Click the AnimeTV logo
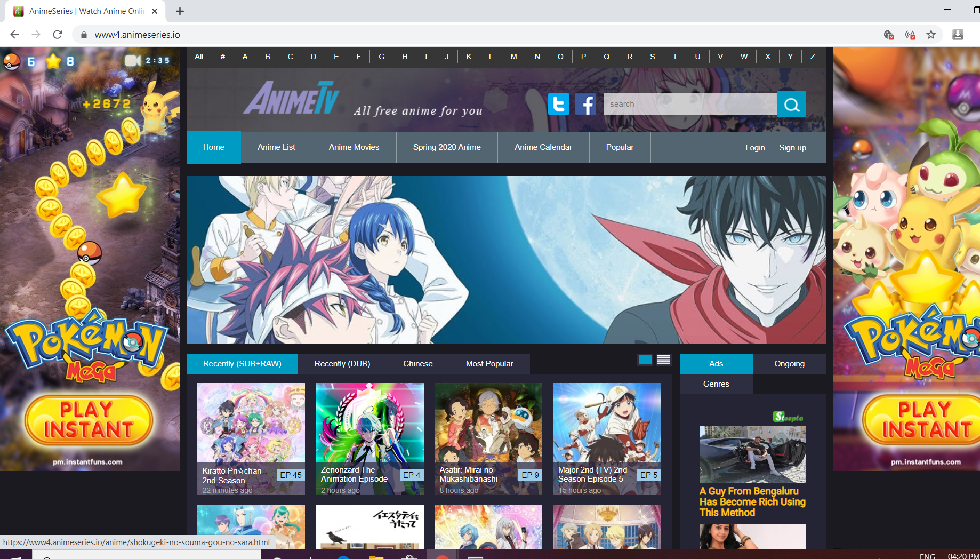 (292, 98)
